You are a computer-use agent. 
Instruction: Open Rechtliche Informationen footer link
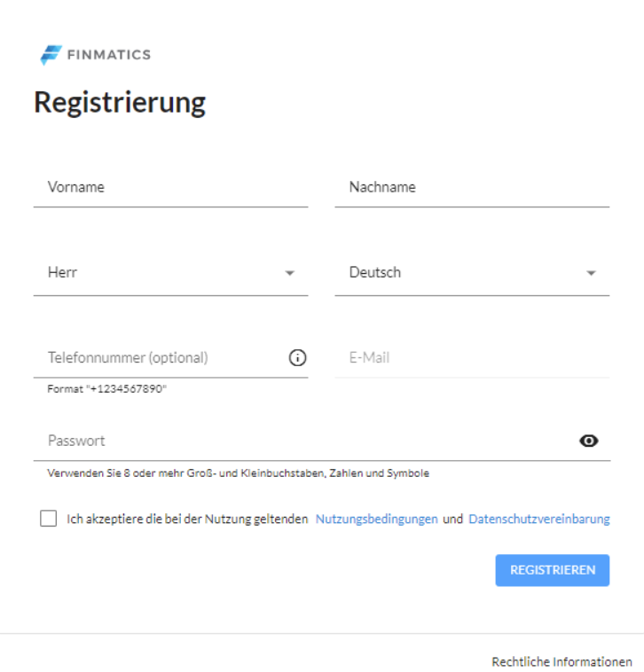pyautogui.click(x=562, y=661)
